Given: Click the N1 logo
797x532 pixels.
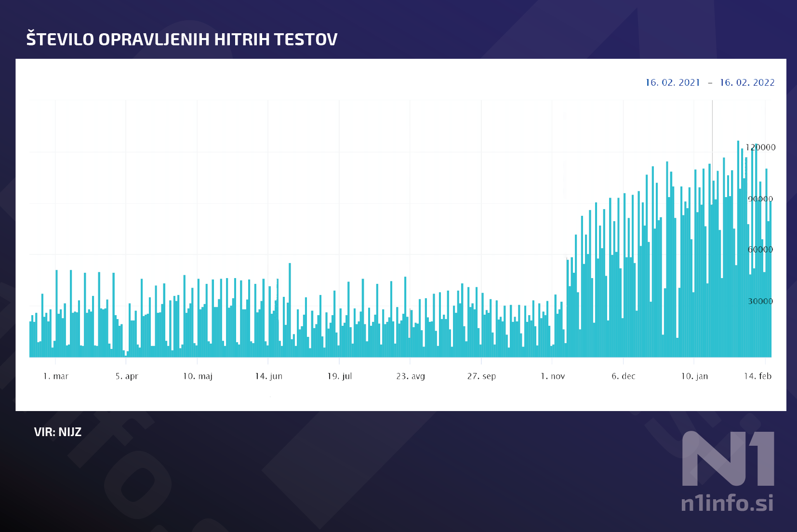Looking at the screenshot, I should pos(728,458).
